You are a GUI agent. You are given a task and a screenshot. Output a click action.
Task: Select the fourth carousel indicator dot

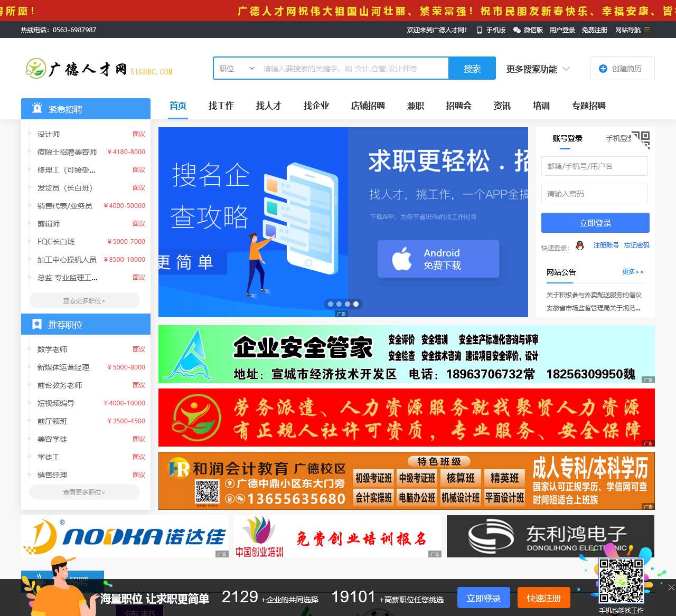355,304
